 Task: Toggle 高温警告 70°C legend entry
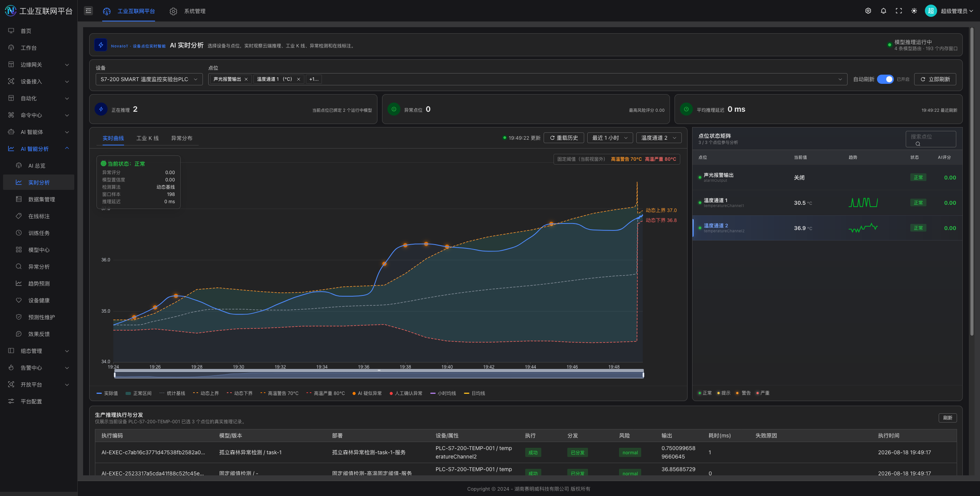(x=279, y=393)
